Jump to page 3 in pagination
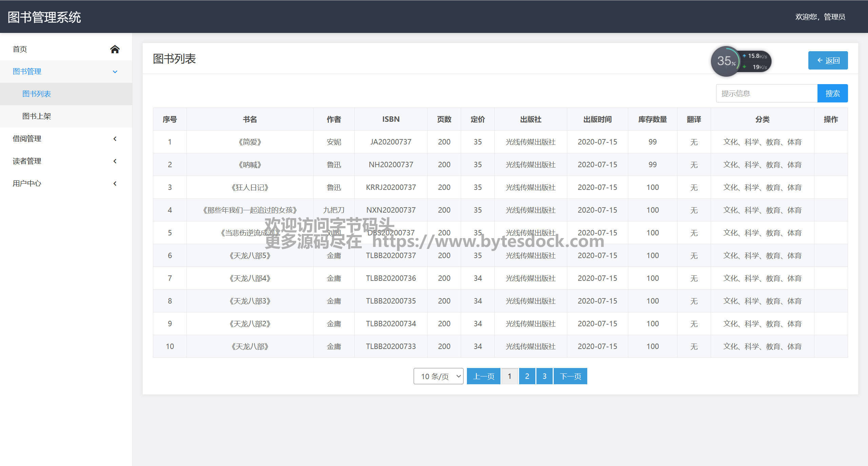 pyautogui.click(x=544, y=376)
